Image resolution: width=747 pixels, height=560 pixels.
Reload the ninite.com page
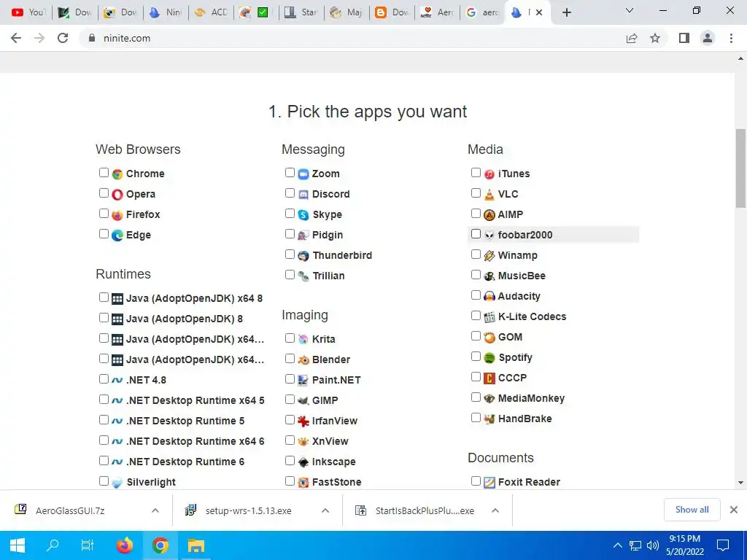(x=63, y=38)
